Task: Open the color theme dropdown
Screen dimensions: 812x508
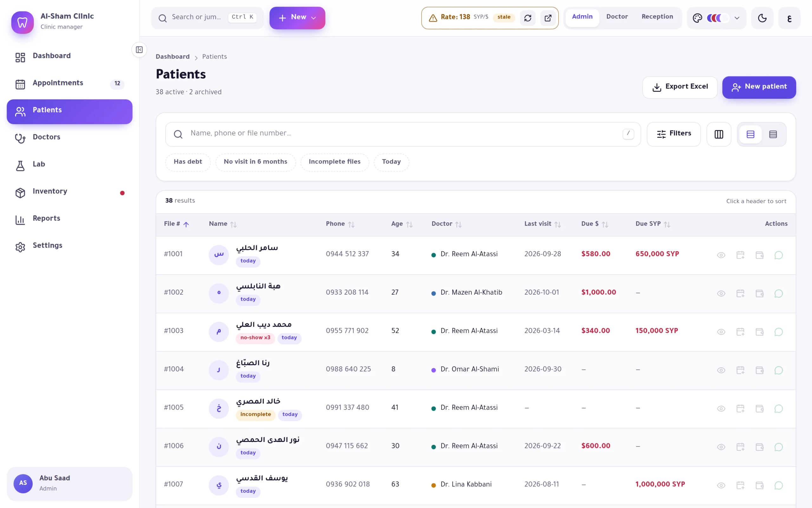Action: click(717, 18)
